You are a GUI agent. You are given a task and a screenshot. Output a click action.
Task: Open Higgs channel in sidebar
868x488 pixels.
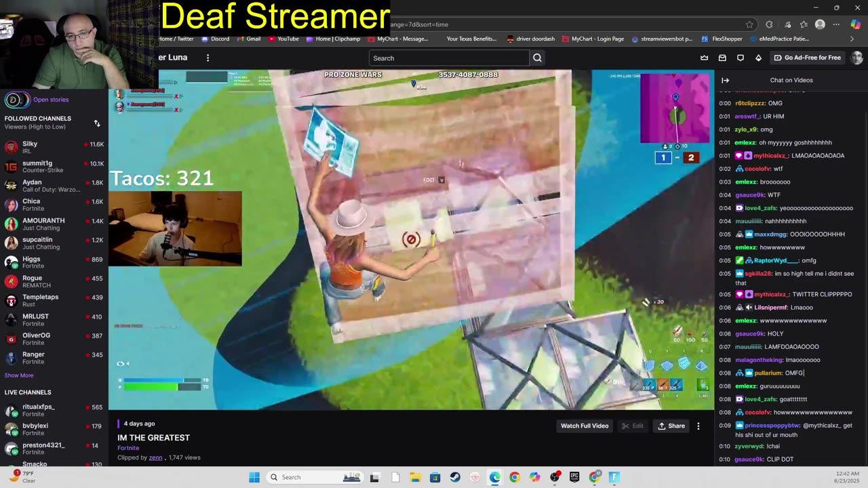[x=54, y=262]
